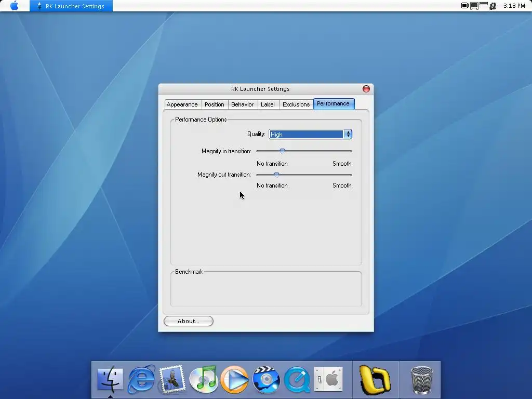Open the orange media player dock icon
Viewport: 532px width, 399px height.
[x=234, y=379]
